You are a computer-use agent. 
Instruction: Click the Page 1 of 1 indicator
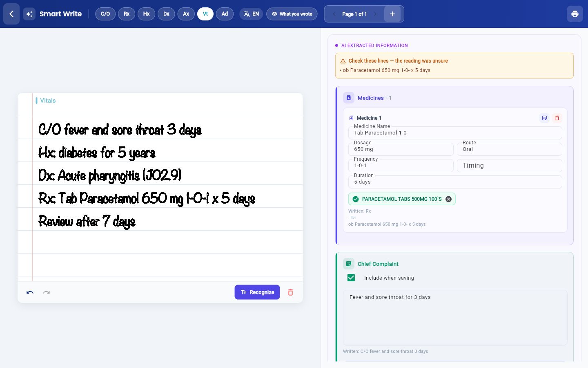[x=354, y=14]
